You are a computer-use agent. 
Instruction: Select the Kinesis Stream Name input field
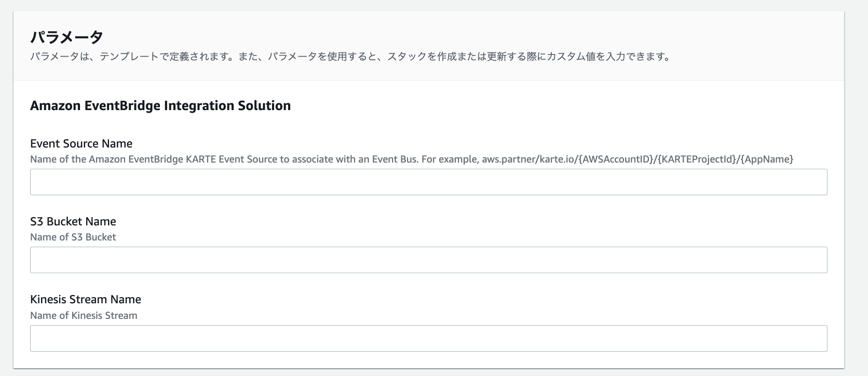pos(428,338)
